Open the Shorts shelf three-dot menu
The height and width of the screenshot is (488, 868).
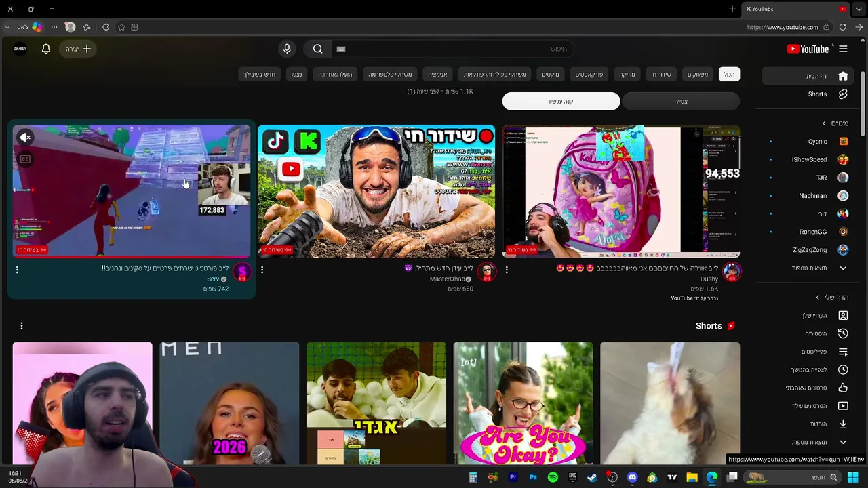(22, 326)
